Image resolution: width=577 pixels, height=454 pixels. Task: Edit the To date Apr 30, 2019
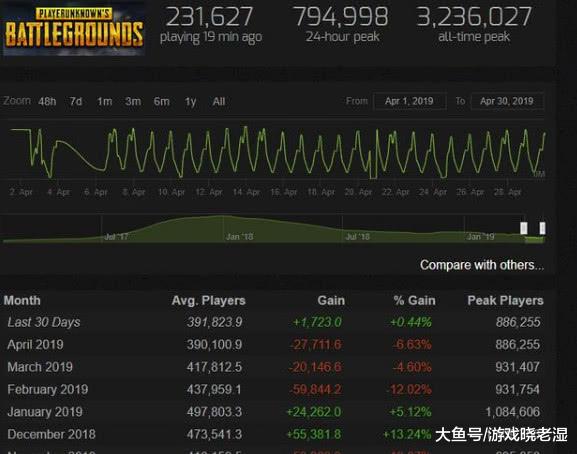point(507,101)
